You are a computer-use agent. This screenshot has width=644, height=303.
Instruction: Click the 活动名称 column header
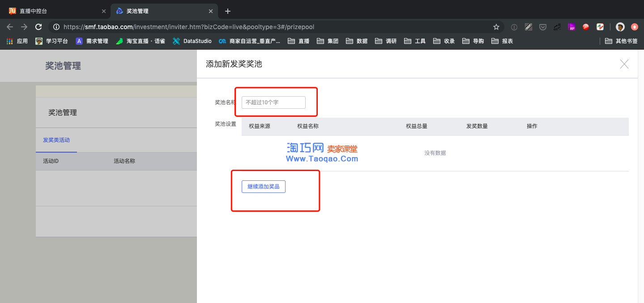[124, 161]
